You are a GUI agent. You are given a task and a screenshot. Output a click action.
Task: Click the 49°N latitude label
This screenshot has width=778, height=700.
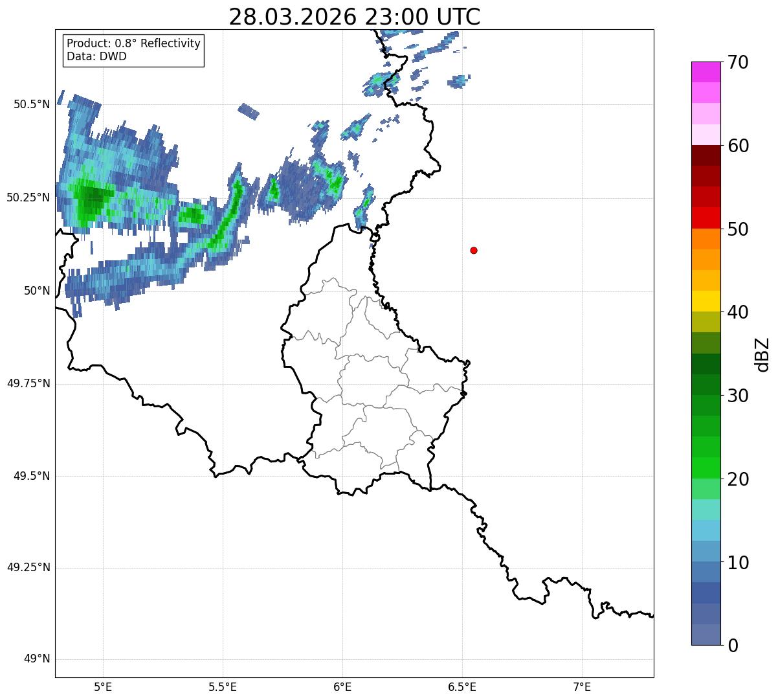pos(37,659)
